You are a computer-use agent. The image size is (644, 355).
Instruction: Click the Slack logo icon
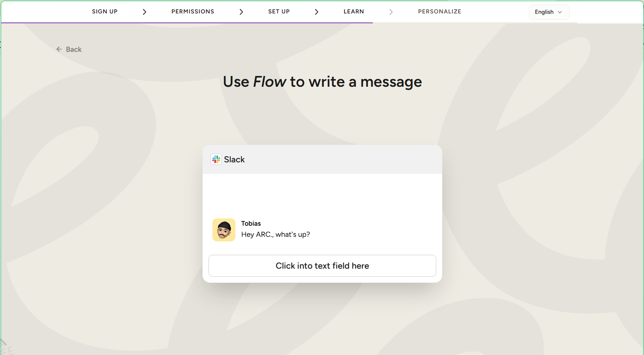click(x=216, y=159)
